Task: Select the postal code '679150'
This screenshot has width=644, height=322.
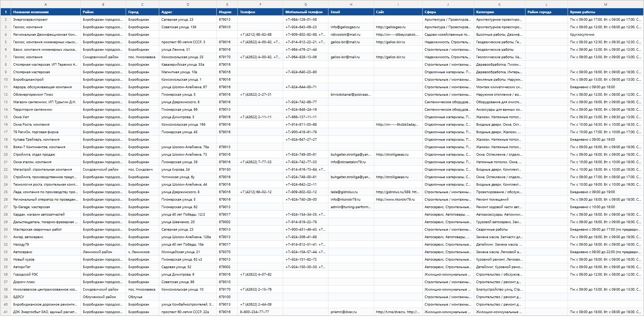Action: (x=227, y=170)
